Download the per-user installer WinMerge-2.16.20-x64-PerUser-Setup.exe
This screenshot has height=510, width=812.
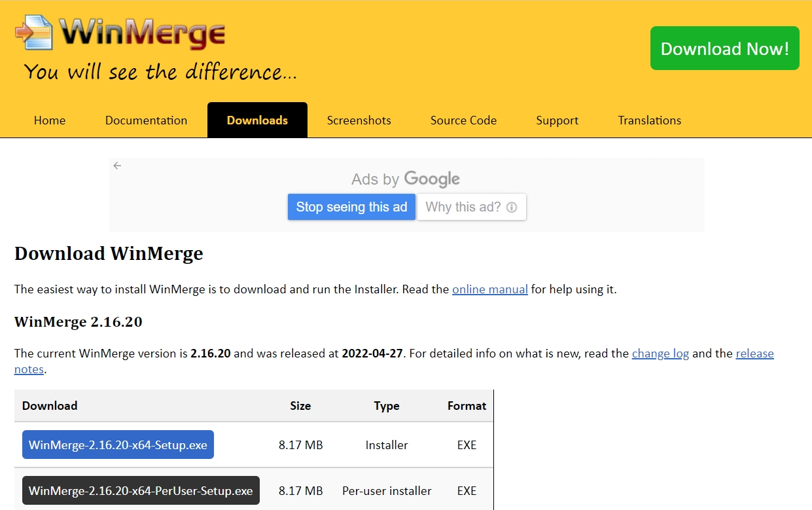point(141,490)
